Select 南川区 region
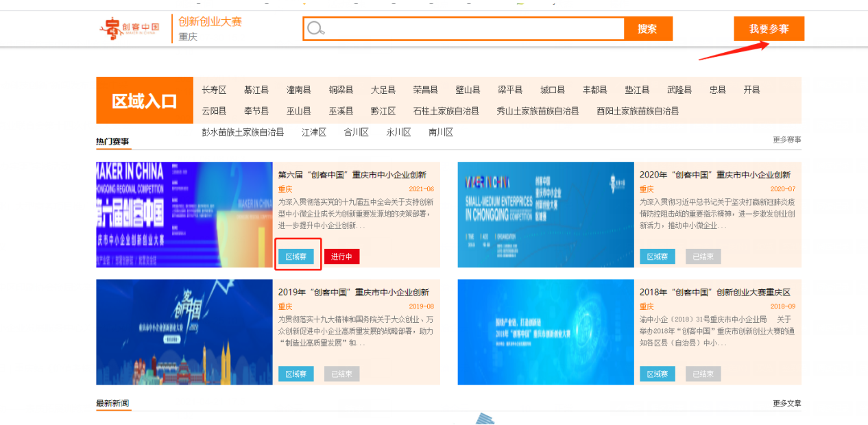 (x=441, y=132)
